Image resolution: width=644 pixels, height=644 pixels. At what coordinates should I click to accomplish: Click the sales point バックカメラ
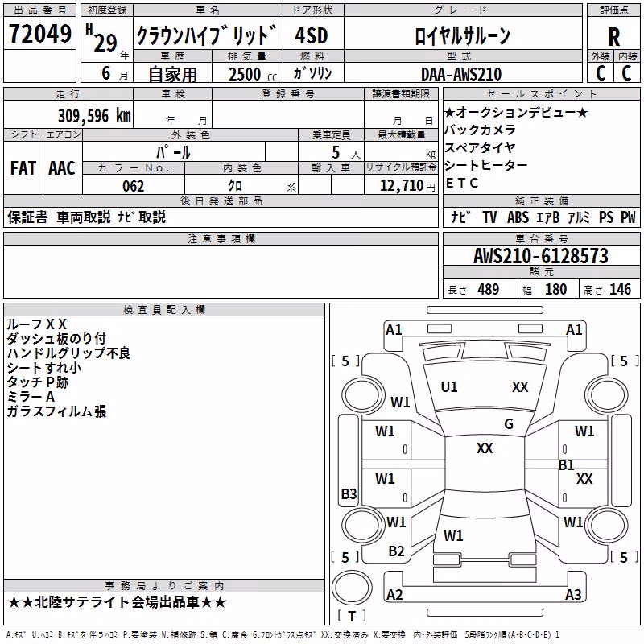480,130
